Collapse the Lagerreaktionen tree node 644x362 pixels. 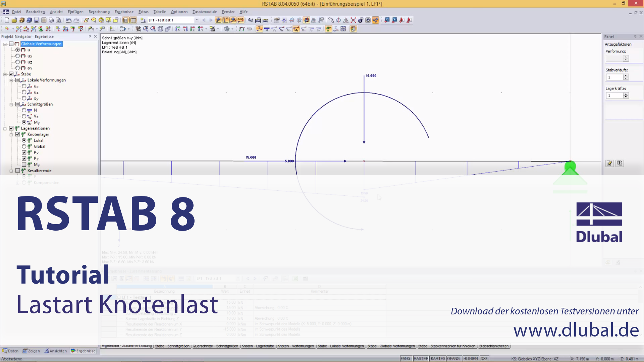(x=5, y=128)
